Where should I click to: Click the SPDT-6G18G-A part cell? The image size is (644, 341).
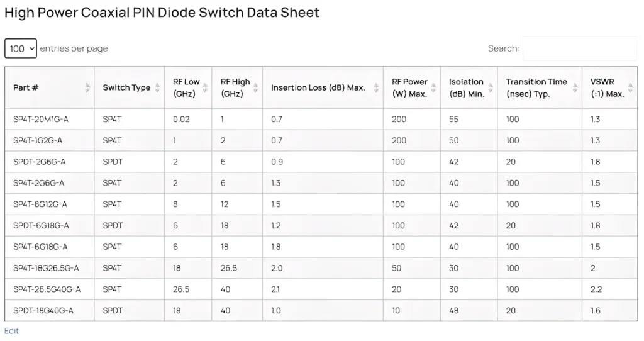pyautogui.click(x=41, y=225)
